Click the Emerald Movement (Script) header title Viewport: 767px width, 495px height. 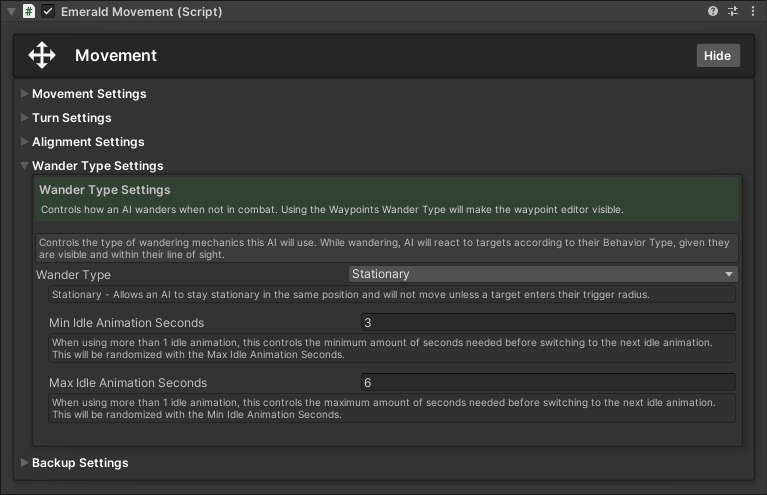tap(141, 12)
